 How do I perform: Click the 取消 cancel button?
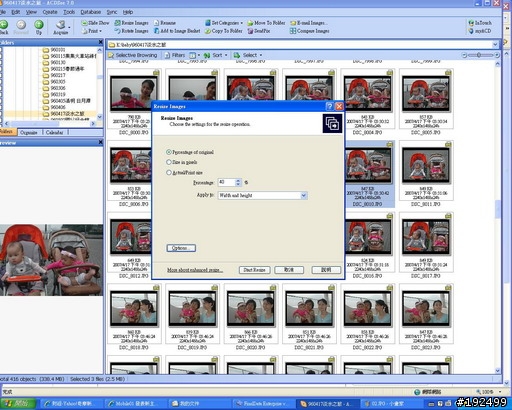(x=289, y=270)
